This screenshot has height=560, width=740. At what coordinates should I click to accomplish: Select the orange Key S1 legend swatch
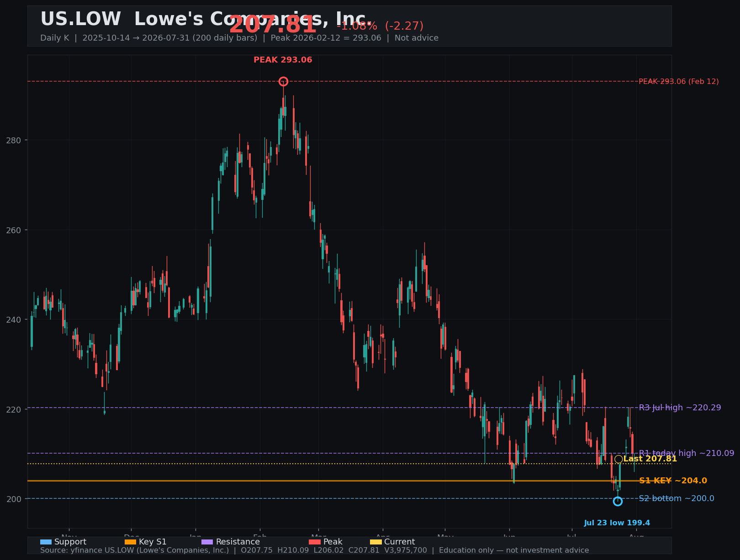point(130,542)
